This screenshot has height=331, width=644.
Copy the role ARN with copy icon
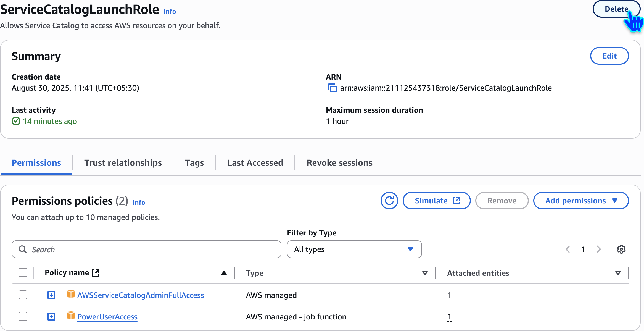[332, 88]
